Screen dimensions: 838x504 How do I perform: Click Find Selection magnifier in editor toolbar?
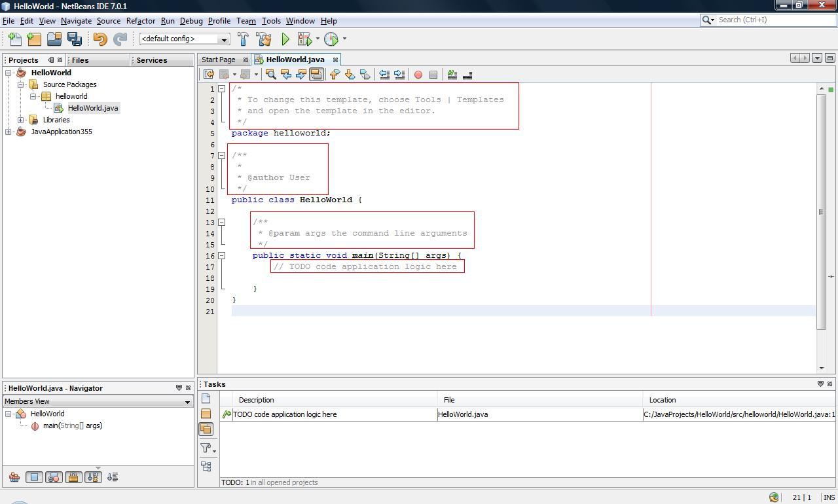coord(270,75)
